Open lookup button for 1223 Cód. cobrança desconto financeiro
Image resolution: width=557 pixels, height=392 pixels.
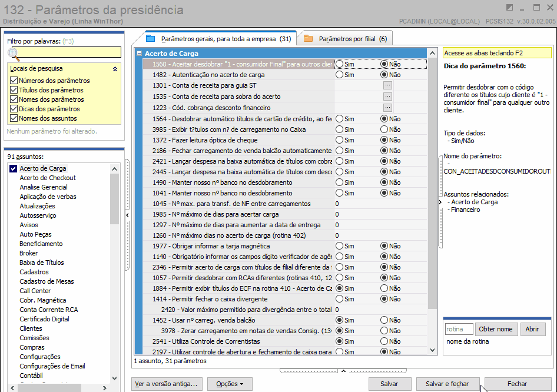[387, 107]
